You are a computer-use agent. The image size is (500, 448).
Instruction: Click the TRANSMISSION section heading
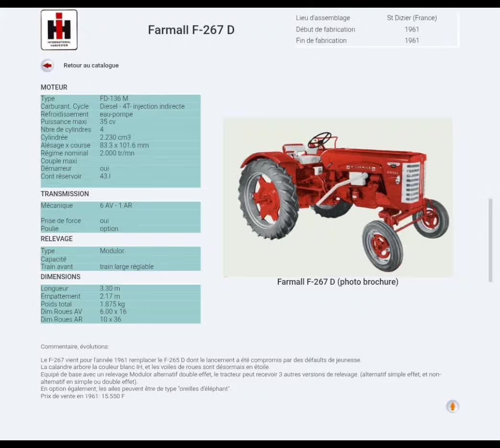click(x=65, y=194)
